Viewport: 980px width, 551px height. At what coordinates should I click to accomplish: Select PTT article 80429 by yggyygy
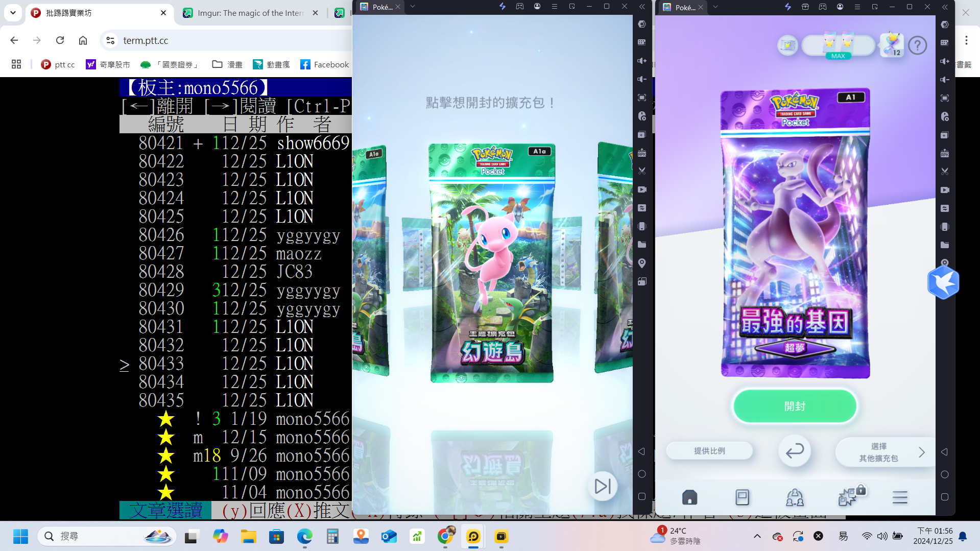coord(235,290)
